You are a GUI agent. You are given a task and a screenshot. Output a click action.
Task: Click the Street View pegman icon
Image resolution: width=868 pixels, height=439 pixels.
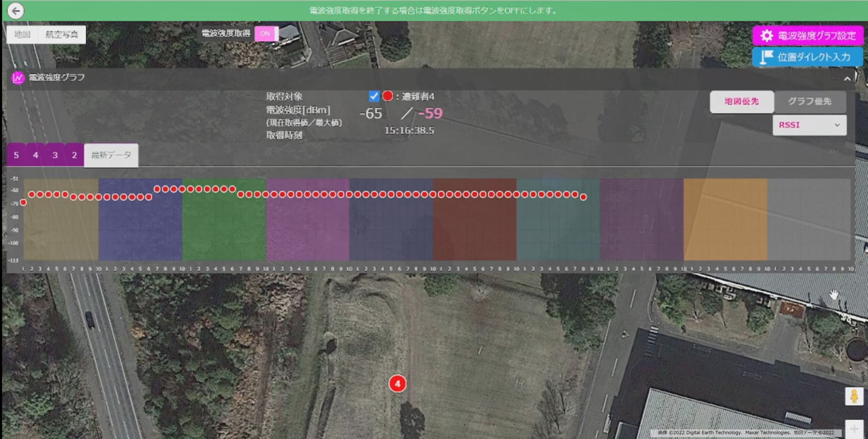[854, 396]
